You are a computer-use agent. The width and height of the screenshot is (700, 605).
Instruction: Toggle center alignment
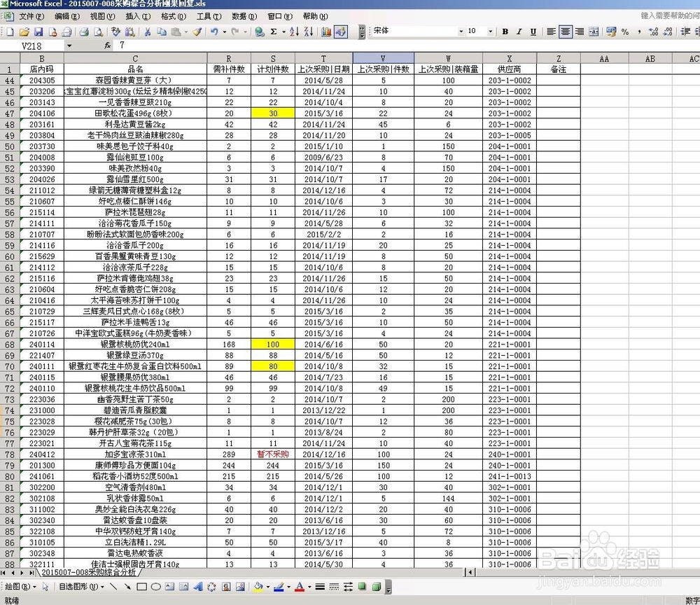pyautogui.click(x=566, y=32)
